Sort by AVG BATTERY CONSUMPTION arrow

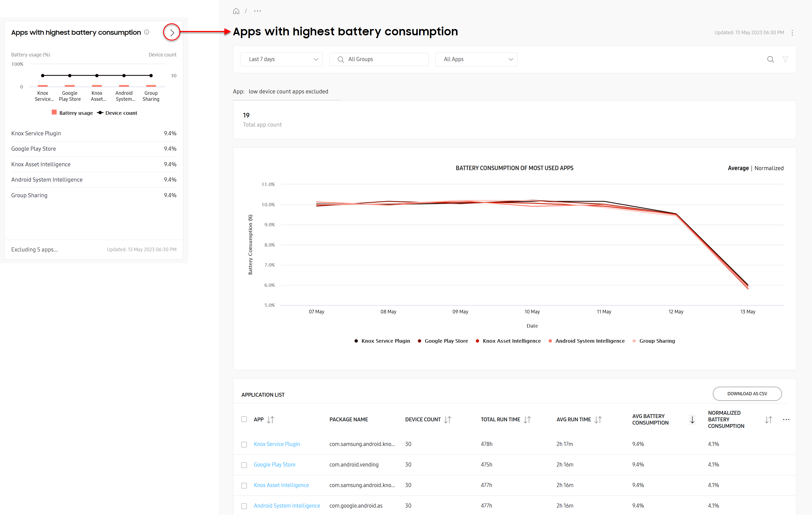point(692,419)
